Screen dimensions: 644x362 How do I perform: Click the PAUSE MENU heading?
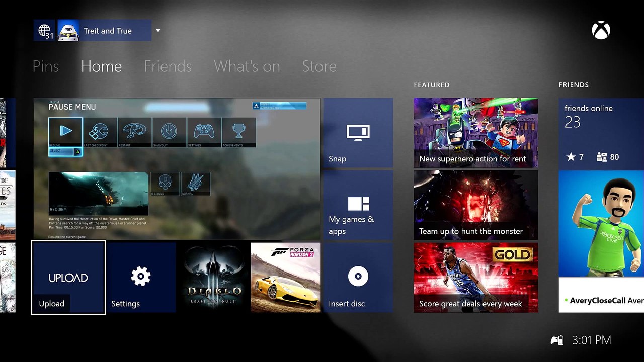click(x=72, y=107)
